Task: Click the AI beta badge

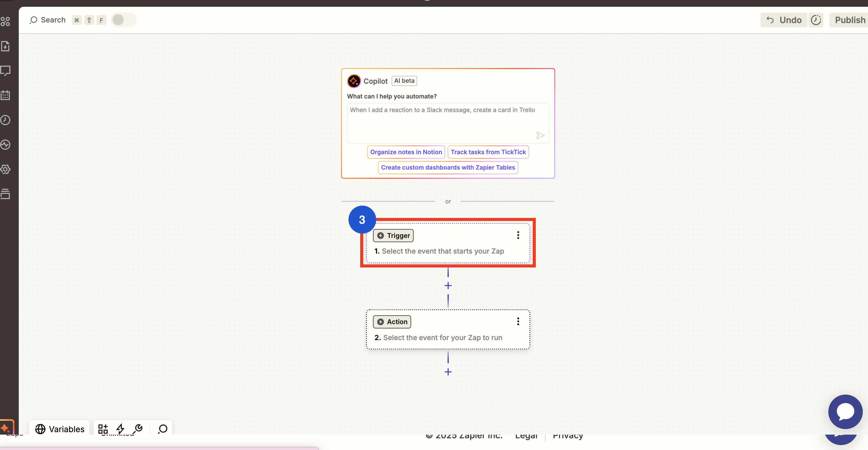Action: pyautogui.click(x=404, y=81)
